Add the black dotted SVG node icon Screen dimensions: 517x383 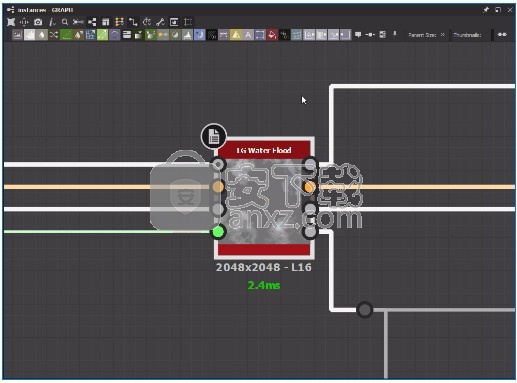(x=212, y=35)
